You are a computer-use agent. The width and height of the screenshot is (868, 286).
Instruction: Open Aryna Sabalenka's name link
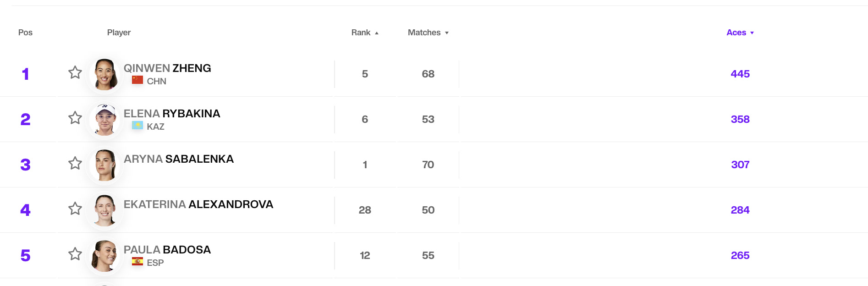pos(179,159)
